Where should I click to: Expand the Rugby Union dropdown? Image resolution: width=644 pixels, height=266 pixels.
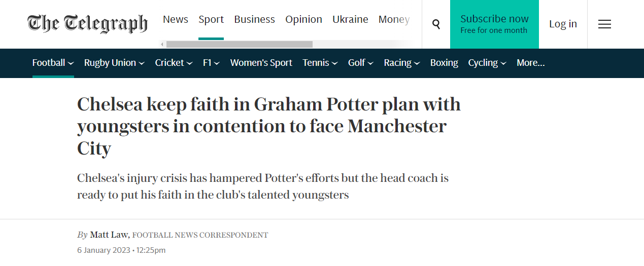click(114, 63)
